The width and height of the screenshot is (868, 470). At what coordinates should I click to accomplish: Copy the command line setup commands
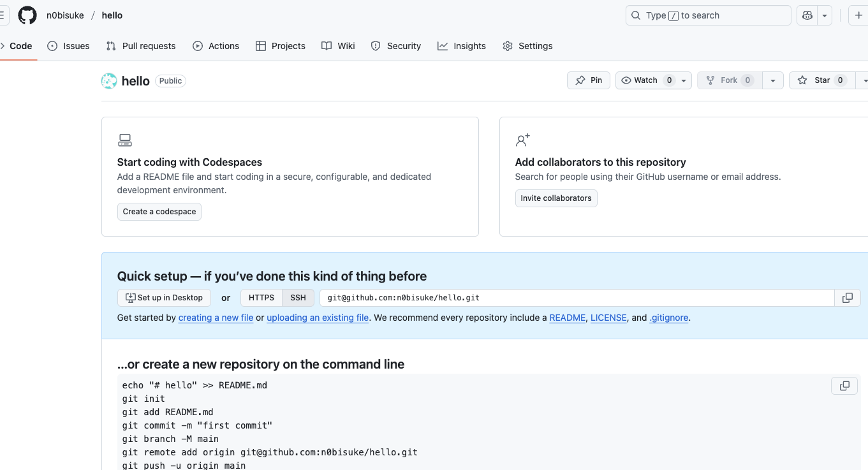click(844, 386)
